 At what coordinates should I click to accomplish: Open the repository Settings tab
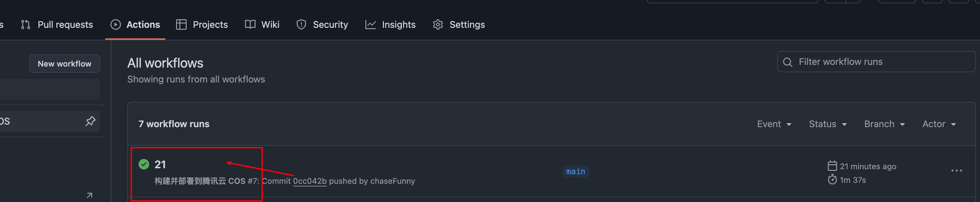click(x=459, y=25)
